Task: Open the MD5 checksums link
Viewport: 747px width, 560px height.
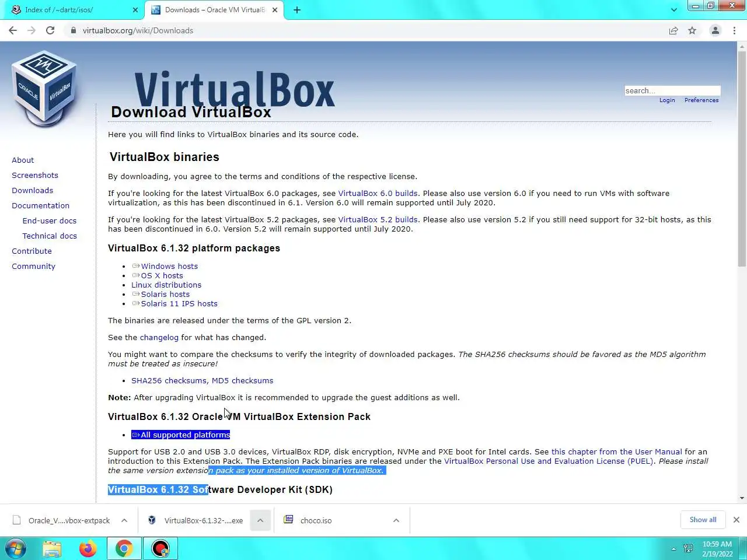Action: (x=242, y=380)
